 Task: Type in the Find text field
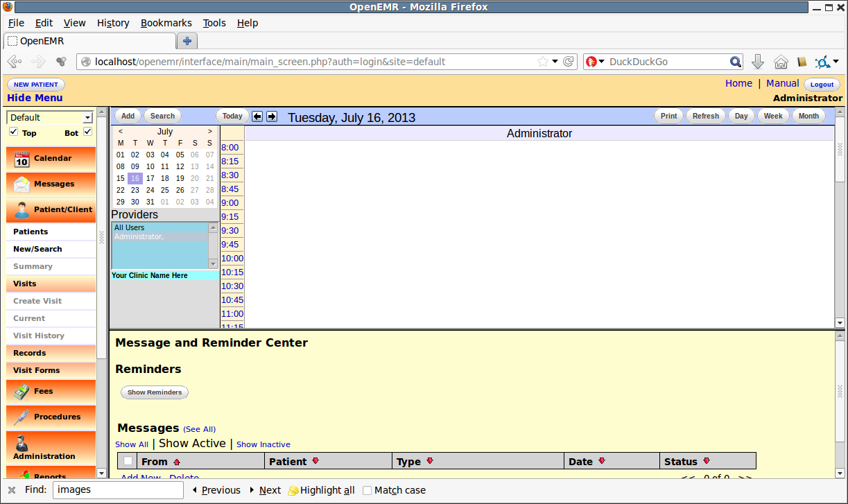[x=118, y=490]
